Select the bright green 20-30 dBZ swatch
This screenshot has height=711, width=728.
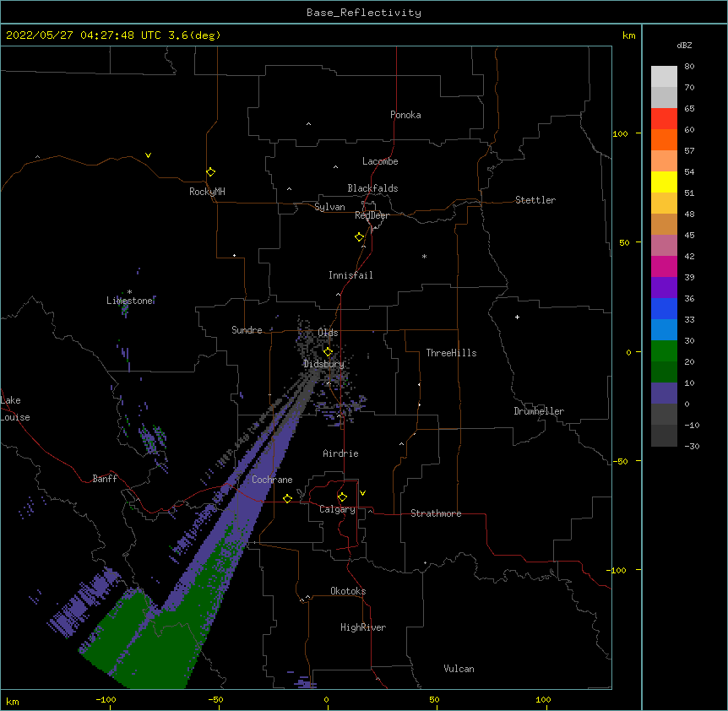coord(664,351)
